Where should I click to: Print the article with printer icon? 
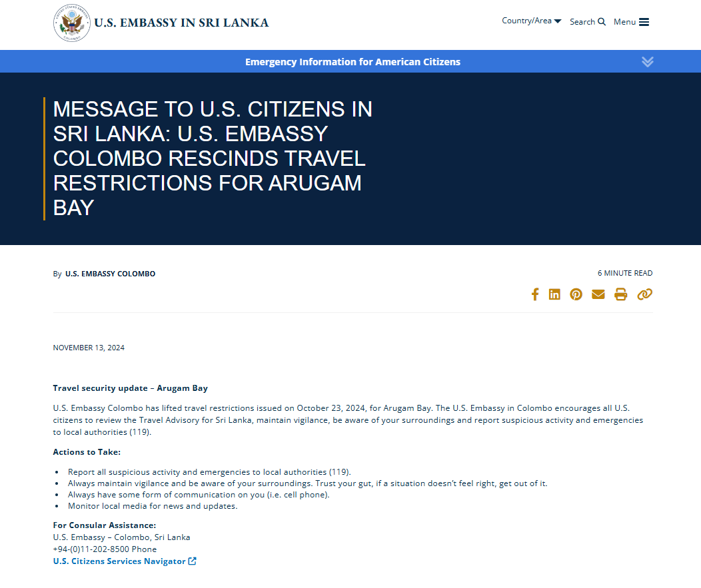point(620,294)
